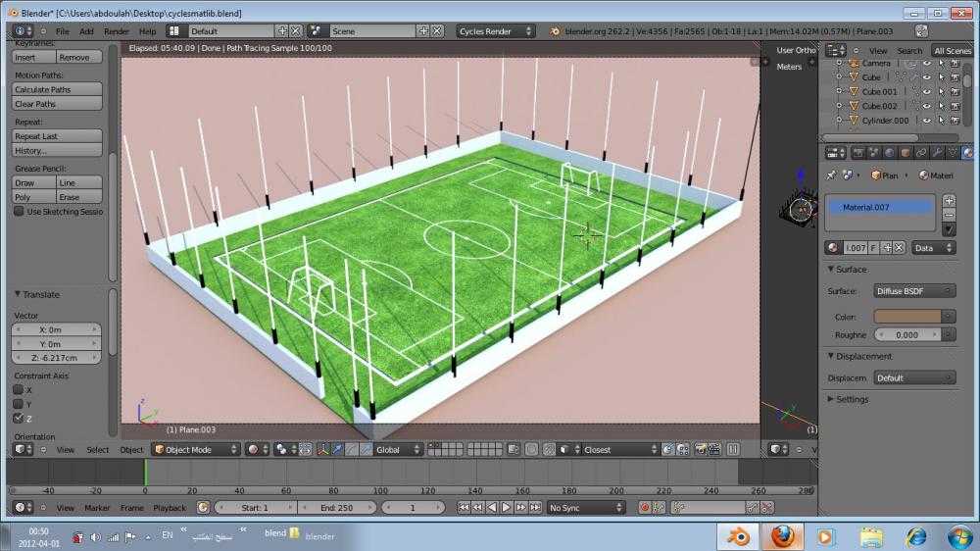Open the Global orientation dropdown
This screenshot has height=551, width=980.
(398, 449)
